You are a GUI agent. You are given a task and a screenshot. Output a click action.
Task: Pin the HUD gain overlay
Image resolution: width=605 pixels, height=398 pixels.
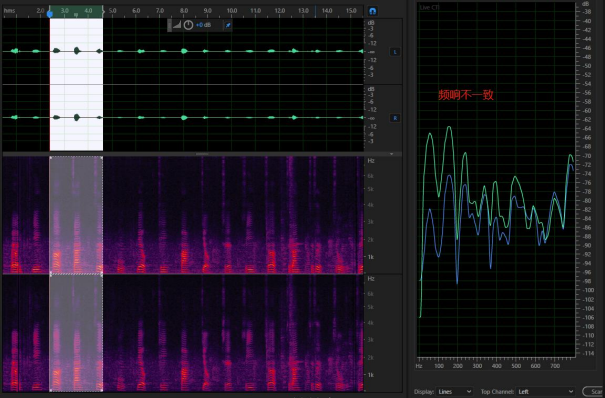click(x=228, y=25)
